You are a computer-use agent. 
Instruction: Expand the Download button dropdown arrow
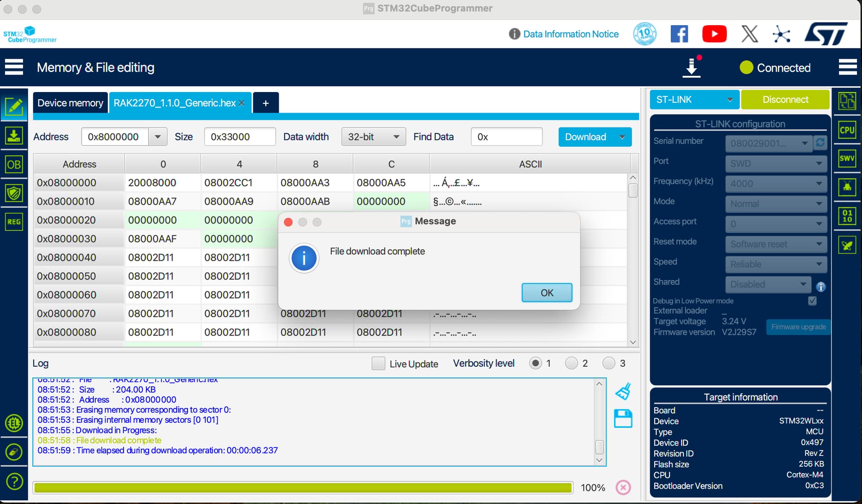(622, 137)
